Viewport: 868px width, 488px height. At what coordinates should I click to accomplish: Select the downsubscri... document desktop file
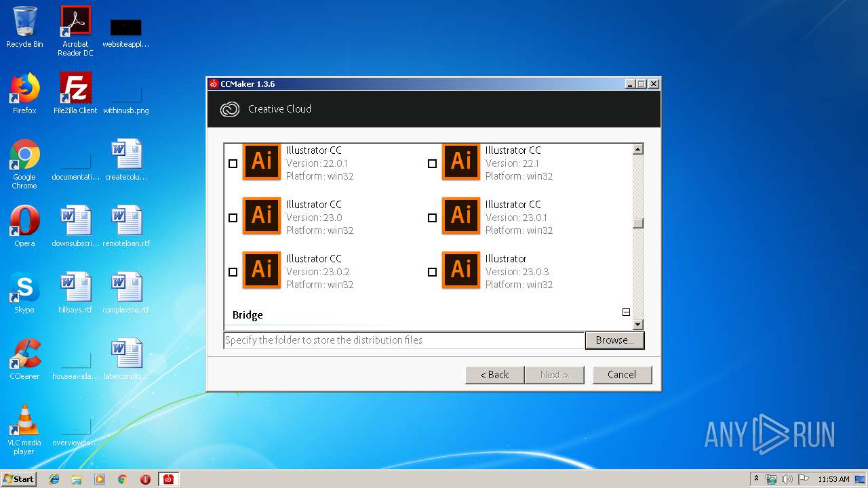coord(75,226)
